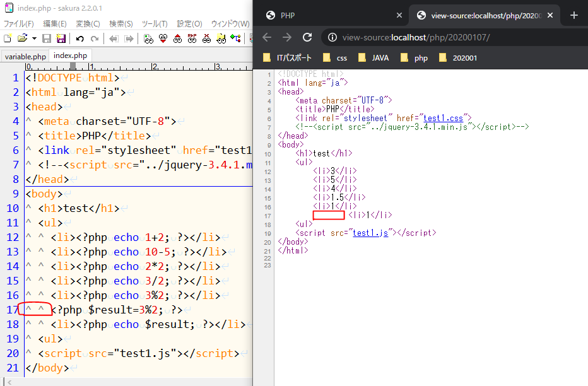This screenshot has width=588, height=386.
Task: Switch to the variable.php editor tab
Action: [25, 56]
